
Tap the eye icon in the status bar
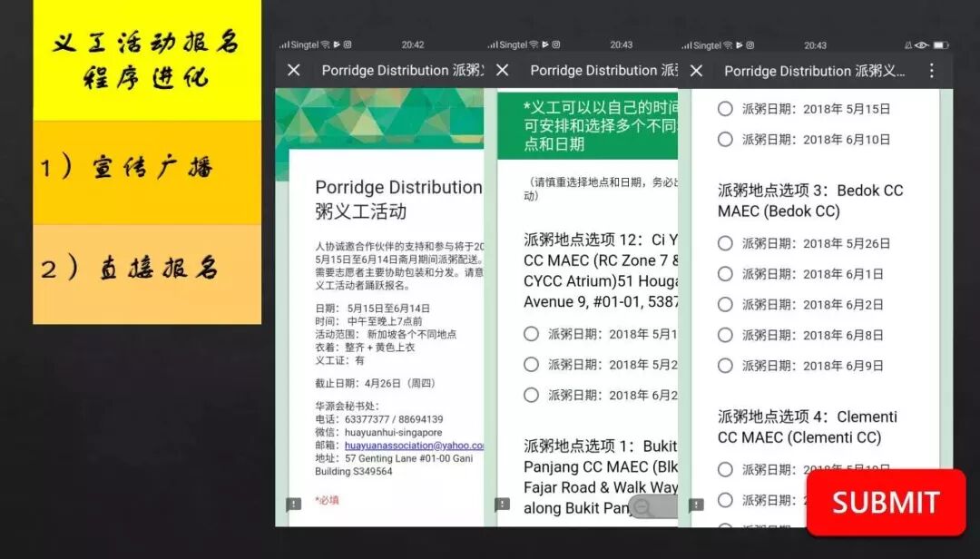[921, 45]
